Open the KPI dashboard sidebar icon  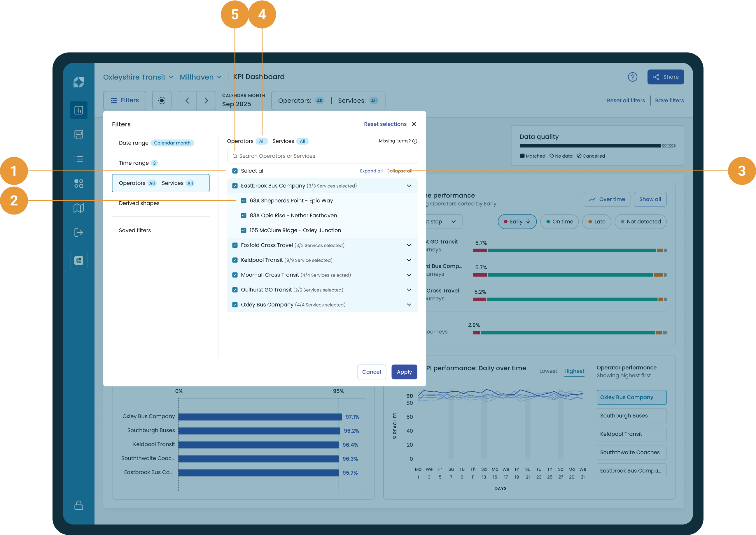tap(78, 110)
